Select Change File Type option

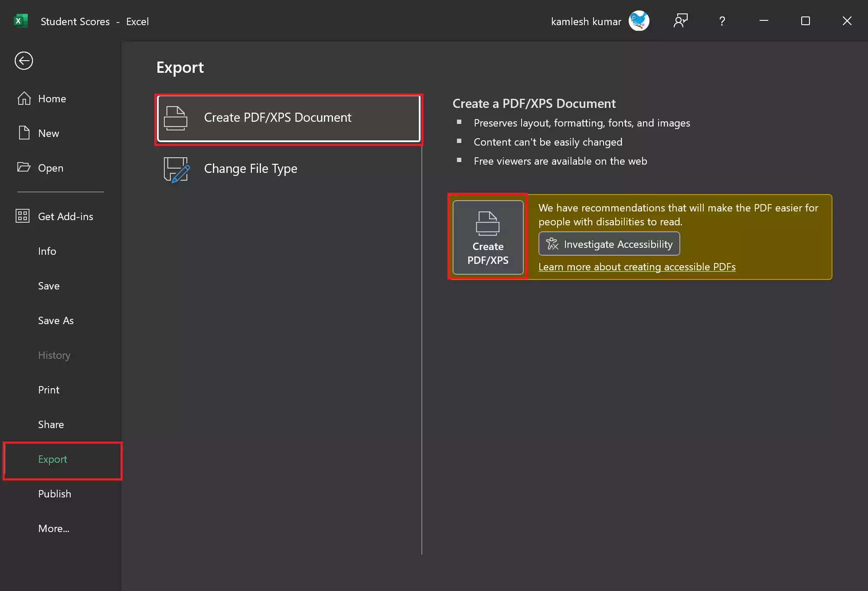(x=251, y=169)
